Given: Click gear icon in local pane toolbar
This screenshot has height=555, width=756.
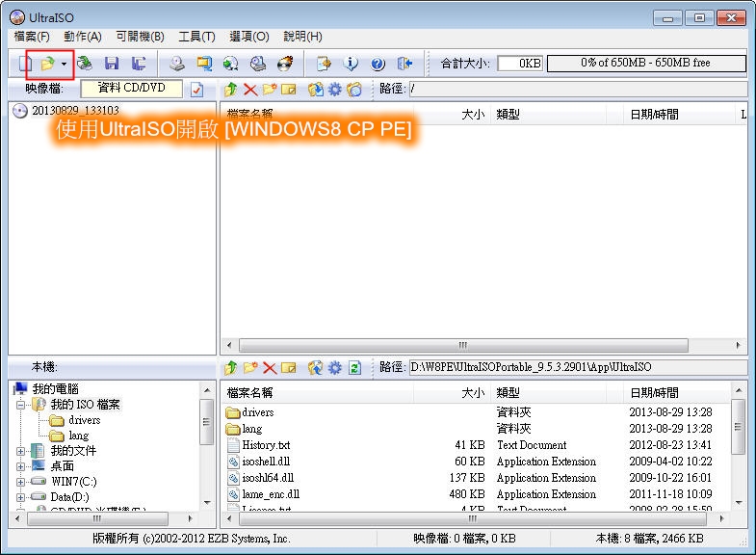Looking at the screenshot, I should pyautogui.click(x=335, y=368).
